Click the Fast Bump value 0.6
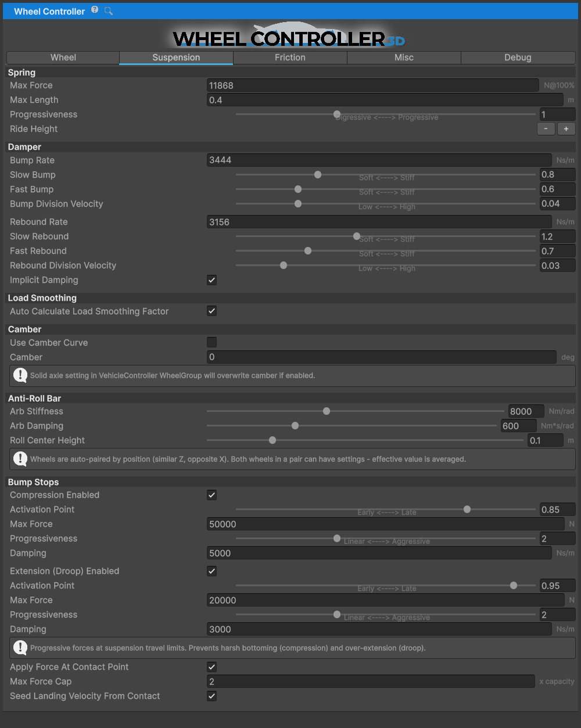This screenshot has height=728, width=581. tap(557, 189)
